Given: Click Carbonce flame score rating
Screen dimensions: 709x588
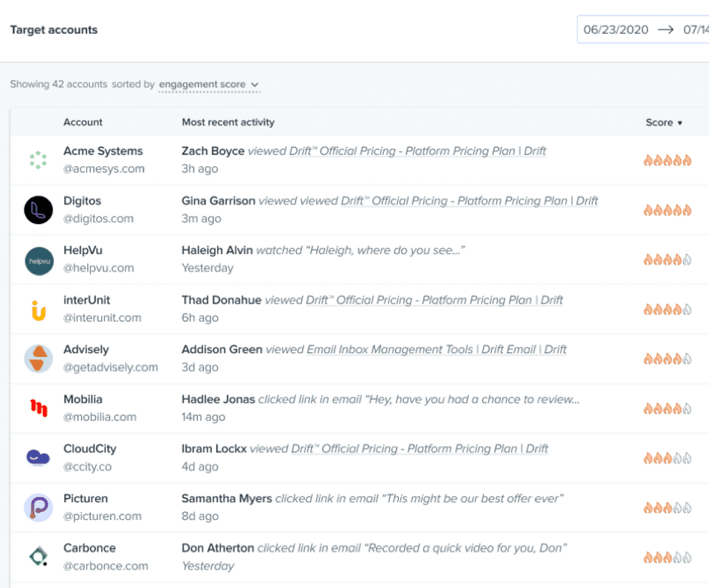Looking at the screenshot, I should click(668, 557).
